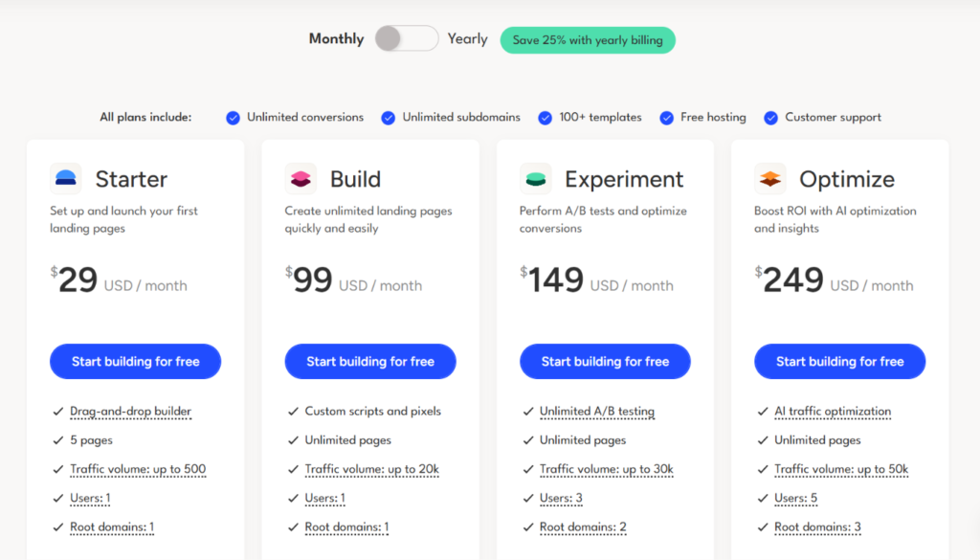Viewport: 980px width, 560px height.
Task: Click the Optimize plan orange icon
Action: coord(770,179)
